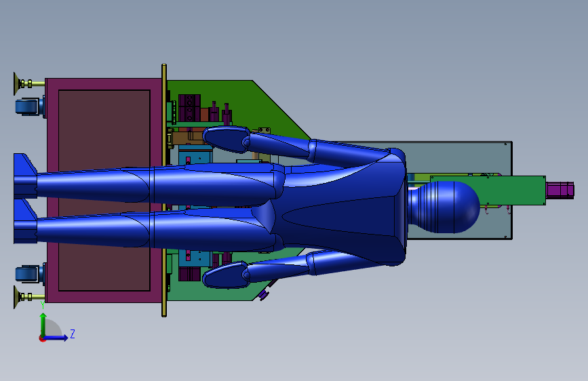The height and width of the screenshot is (381, 588).
Task: Select the lower blue caster wheel
Action: coord(27,274)
